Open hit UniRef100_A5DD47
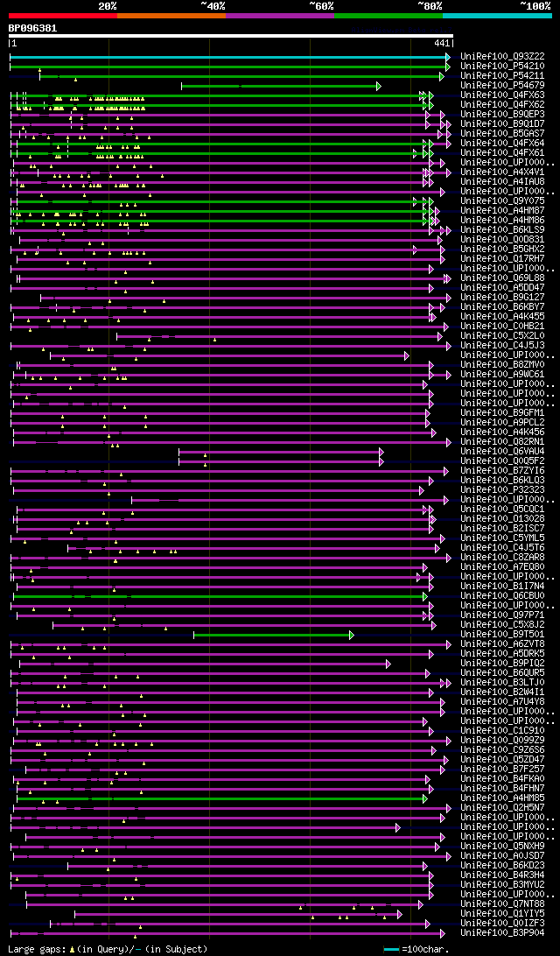Viewport: 560px width, 956px height. (503, 287)
